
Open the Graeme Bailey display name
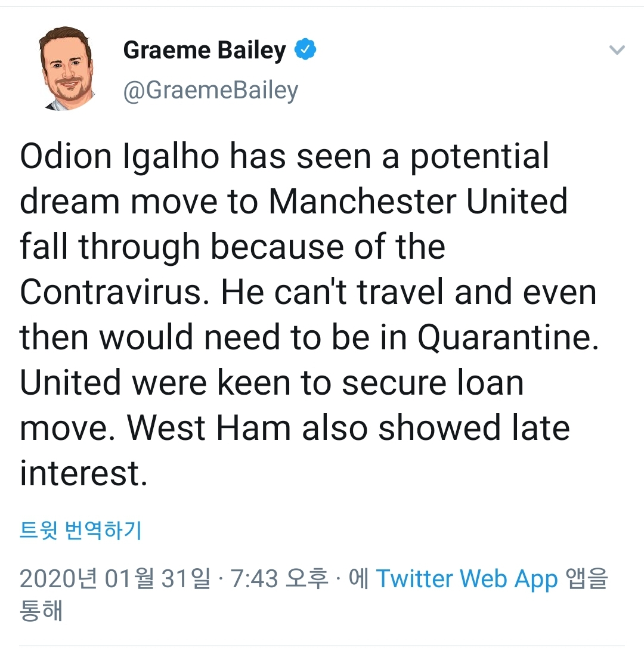(205, 51)
